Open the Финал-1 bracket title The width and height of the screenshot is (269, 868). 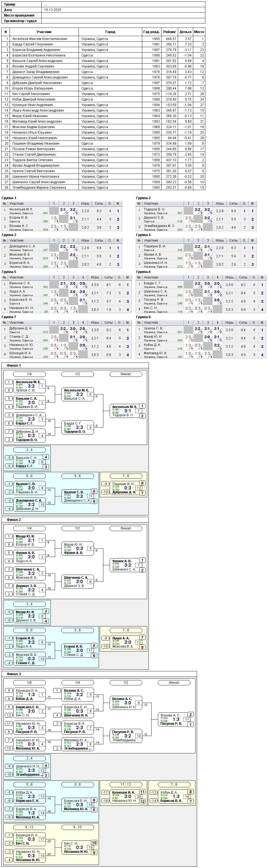14,365
